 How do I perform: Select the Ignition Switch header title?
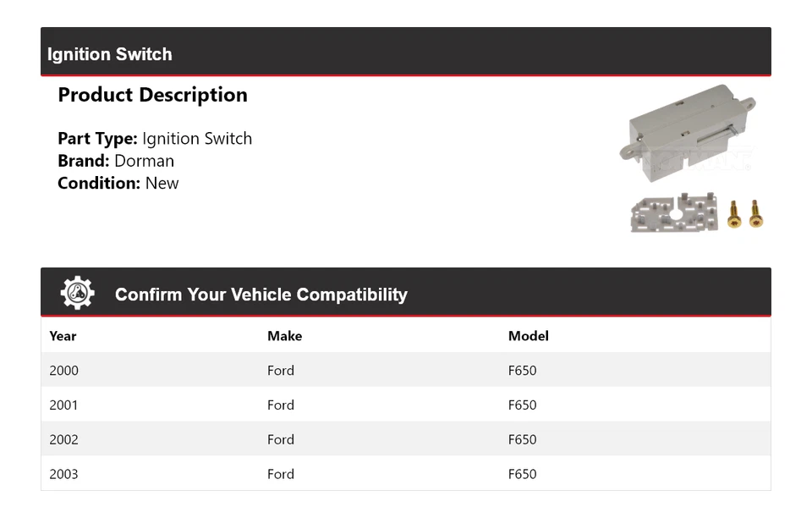tap(110, 54)
